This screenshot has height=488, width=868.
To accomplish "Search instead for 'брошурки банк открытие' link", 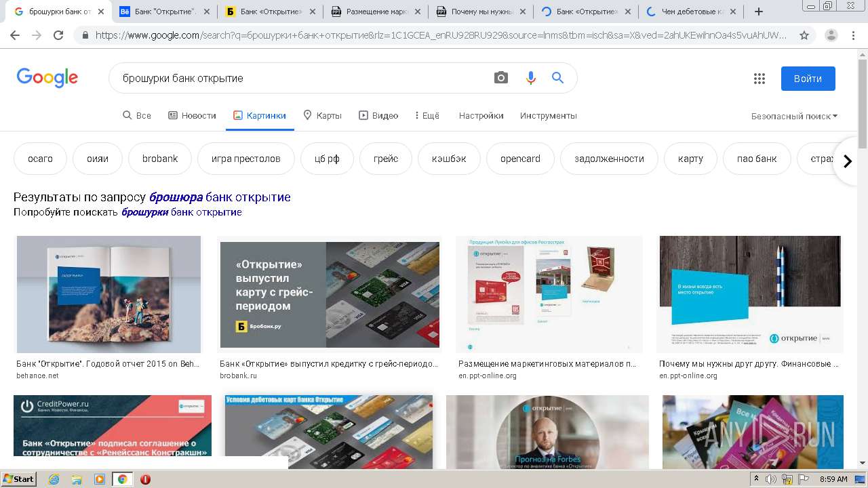I will (x=182, y=212).
